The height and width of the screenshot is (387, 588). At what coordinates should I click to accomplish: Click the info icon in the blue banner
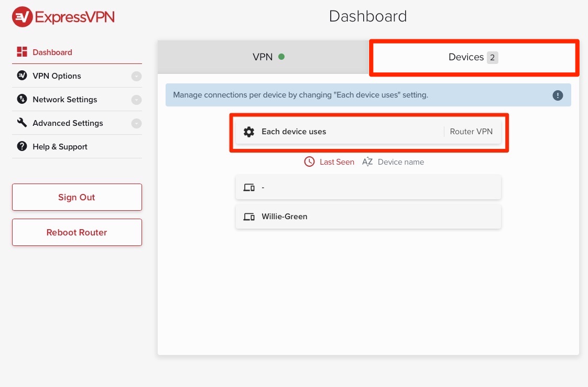558,95
